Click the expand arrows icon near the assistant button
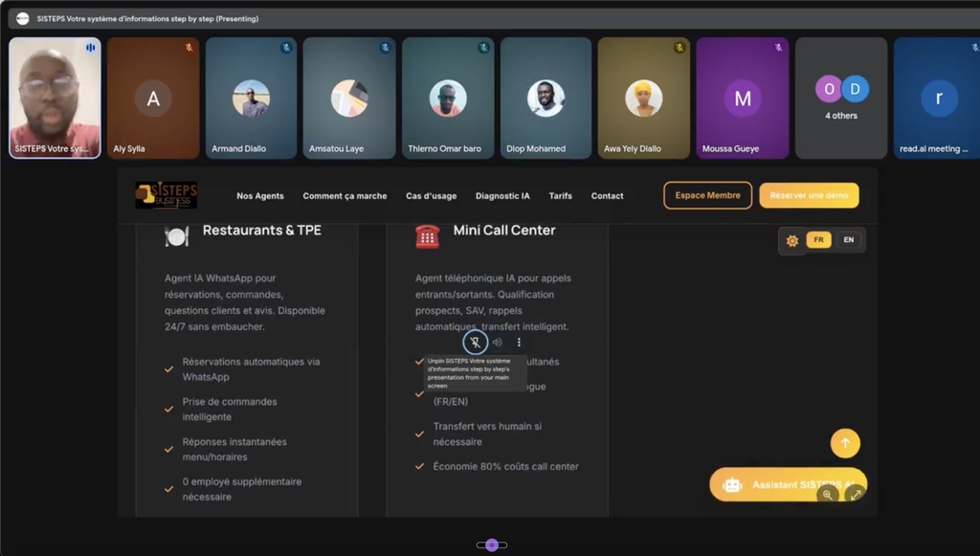The image size is (980, 556). coord(857,497)
